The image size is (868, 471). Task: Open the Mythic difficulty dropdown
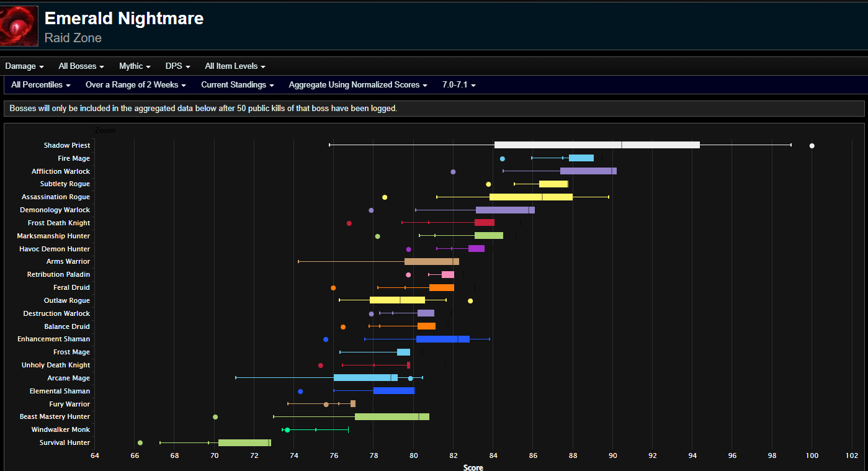(x=135, y=66)
